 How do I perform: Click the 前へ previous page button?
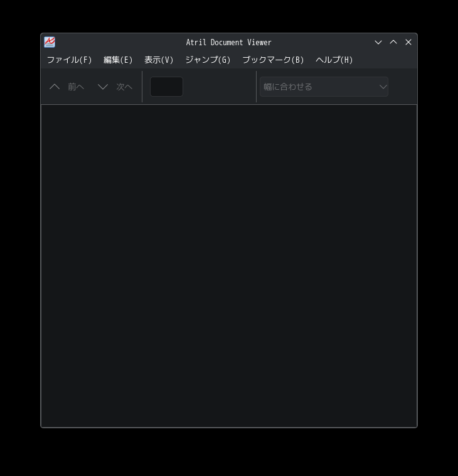[67, 87]
